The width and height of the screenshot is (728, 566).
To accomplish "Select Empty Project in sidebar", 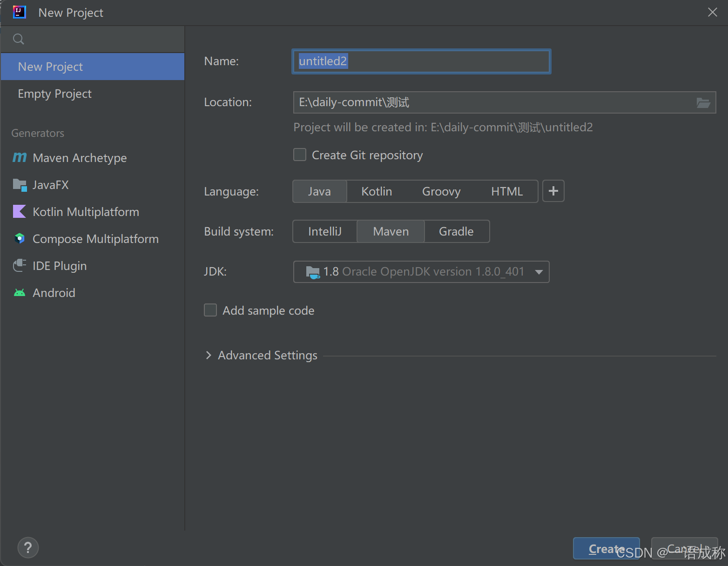I will pos(93,94).
